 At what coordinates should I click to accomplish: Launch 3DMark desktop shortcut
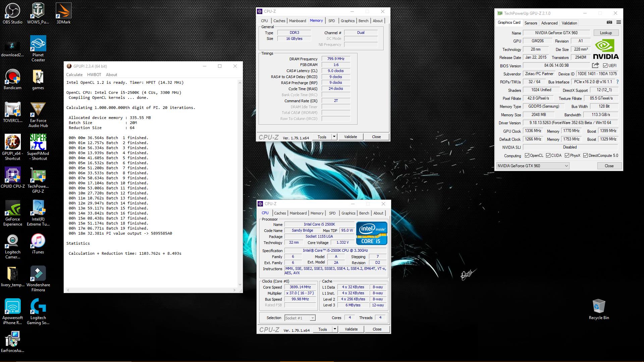63,13
